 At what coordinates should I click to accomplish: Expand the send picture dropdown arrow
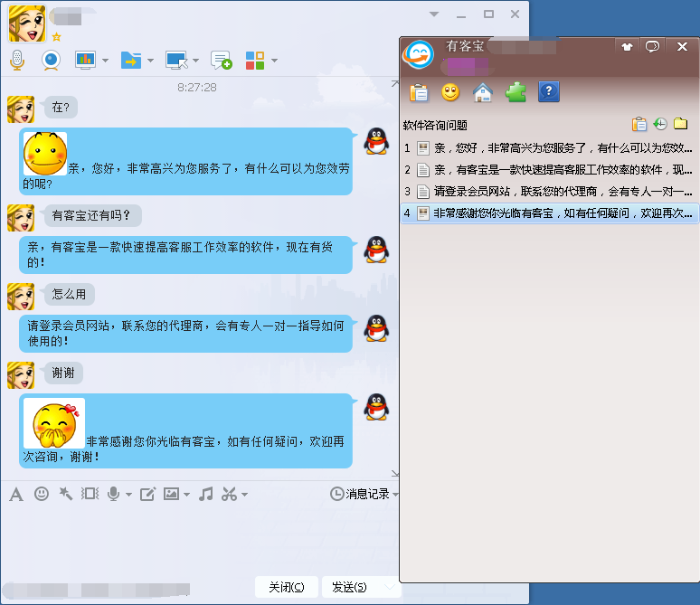tap(186, 495)
